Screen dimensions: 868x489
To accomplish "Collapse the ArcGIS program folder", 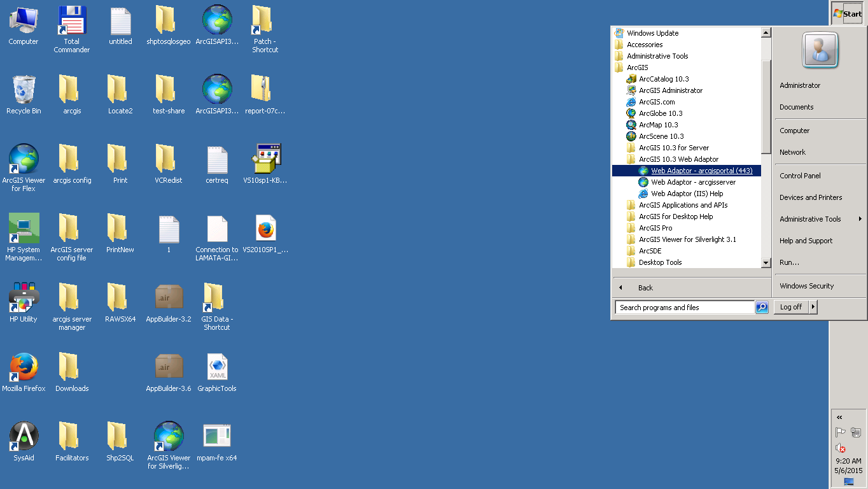I will tap(637, 67).
